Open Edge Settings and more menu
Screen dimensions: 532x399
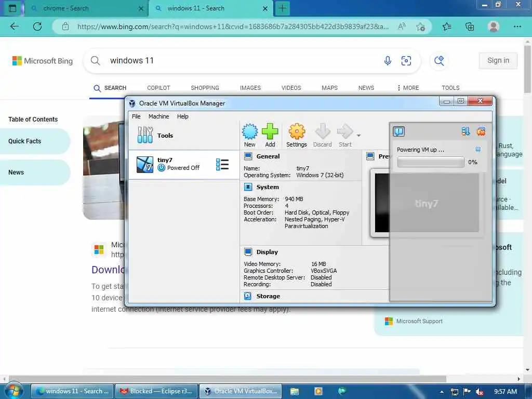point(517,26)
